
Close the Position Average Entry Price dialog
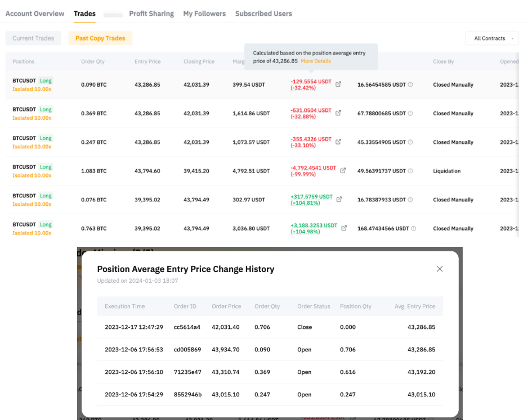pos(440,269)
